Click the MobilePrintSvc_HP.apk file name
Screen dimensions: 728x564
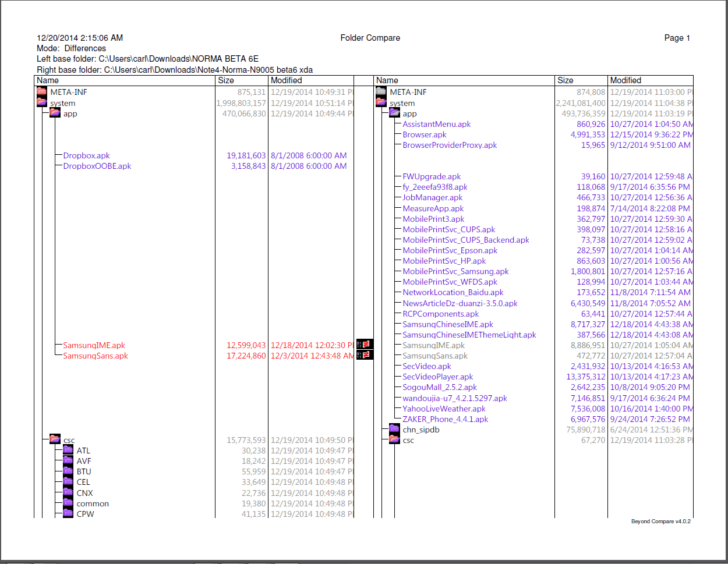(444, 261)
